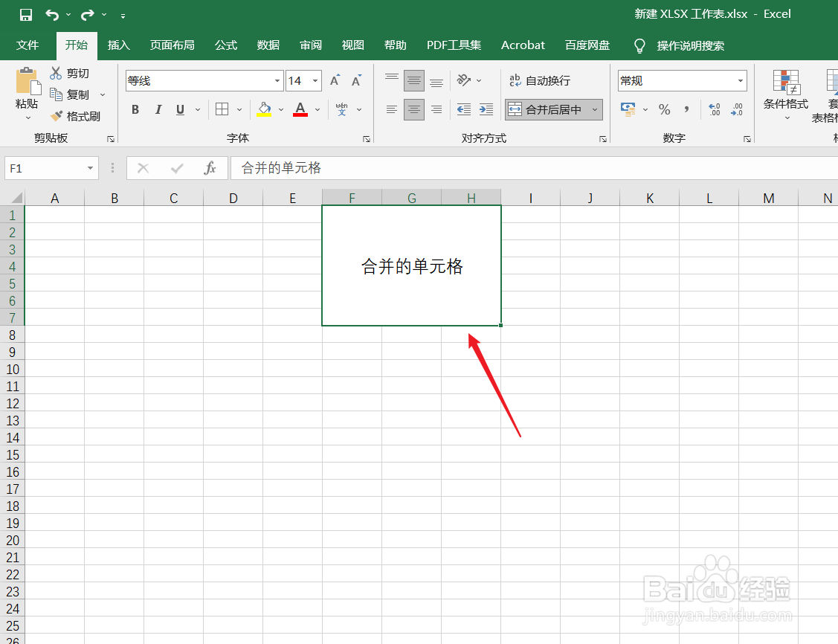This screenshot has width=838, height=644.
Task: Click the wén phonetic guide icon
Action: (341, 109)
